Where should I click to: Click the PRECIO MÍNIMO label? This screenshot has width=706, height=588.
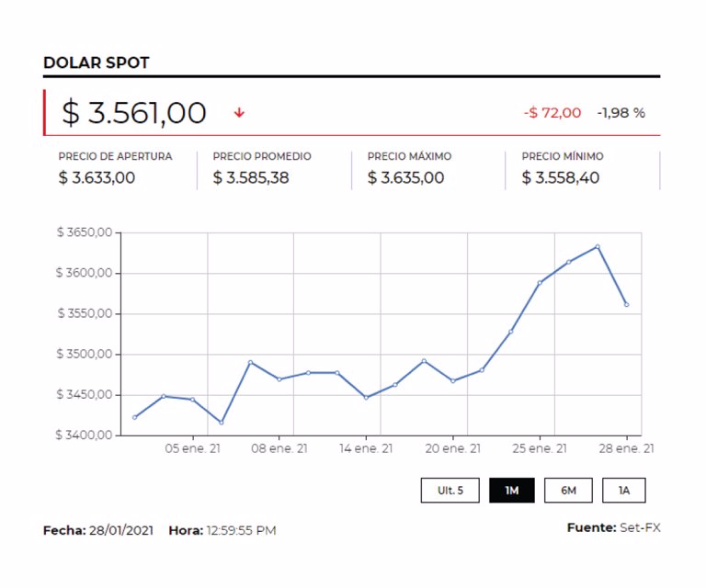(563, 156)
